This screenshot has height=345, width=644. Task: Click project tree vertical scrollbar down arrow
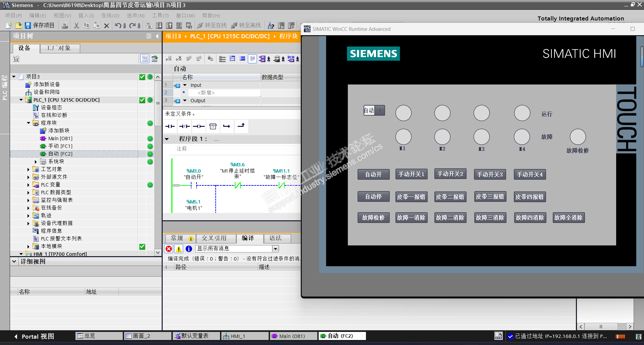click(x=158, y=252)
